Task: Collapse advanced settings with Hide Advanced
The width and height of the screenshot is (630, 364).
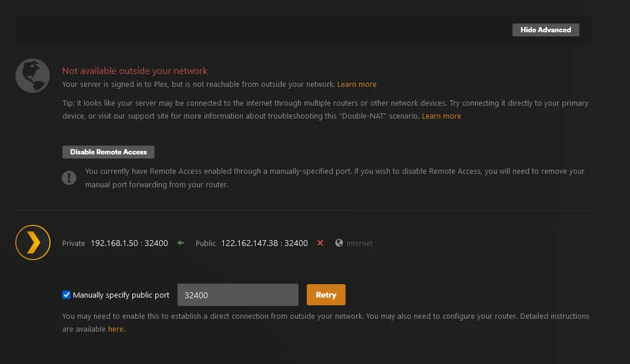Action: pos(545,30)
